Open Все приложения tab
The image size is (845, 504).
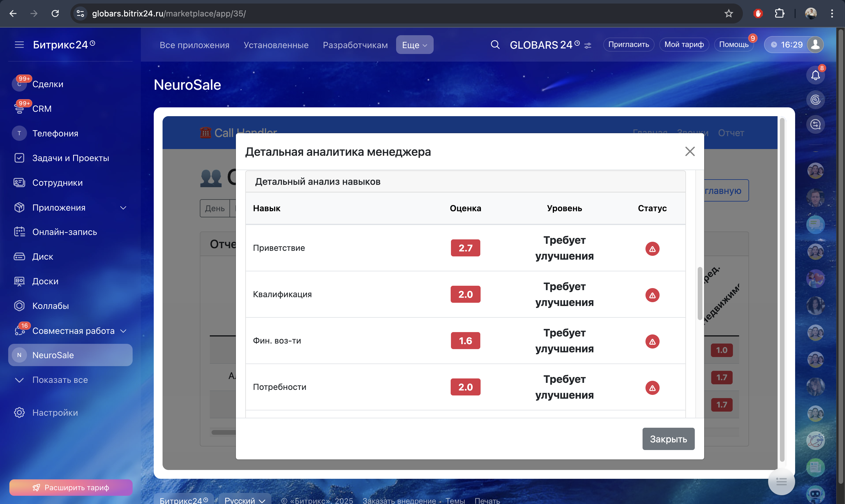click(194, 45)
